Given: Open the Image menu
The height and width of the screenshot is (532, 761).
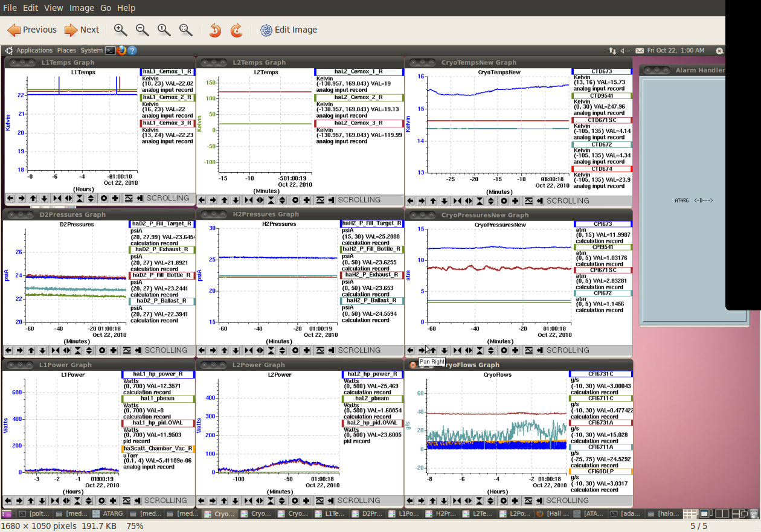Looking at the screenshot, I should pyautogui.click(x=82, y=8).
